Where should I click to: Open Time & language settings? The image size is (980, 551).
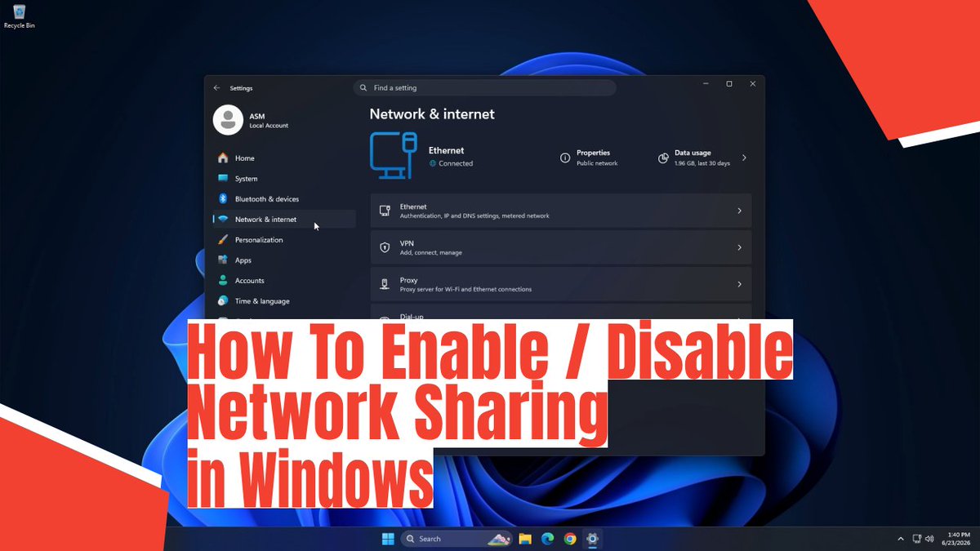283,301
